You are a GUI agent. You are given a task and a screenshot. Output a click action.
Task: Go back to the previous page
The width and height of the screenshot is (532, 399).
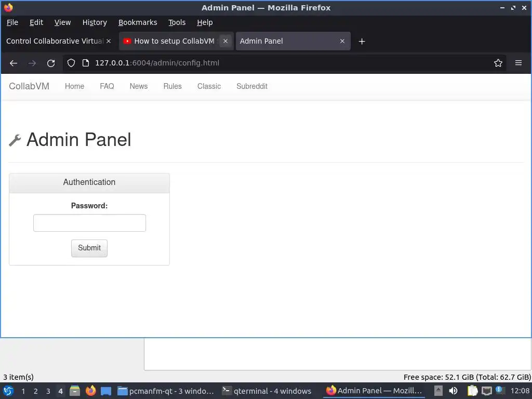14,63
